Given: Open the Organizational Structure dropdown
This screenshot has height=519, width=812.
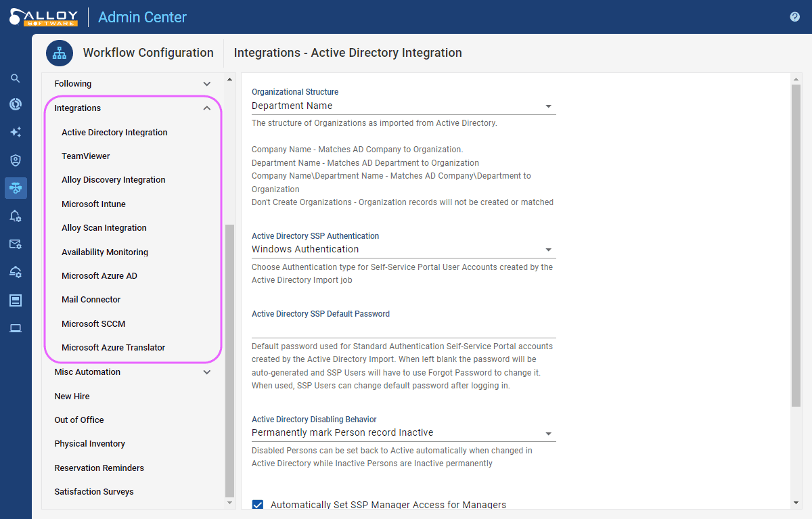Looking at the screenshot, I should tap(403, 106).
